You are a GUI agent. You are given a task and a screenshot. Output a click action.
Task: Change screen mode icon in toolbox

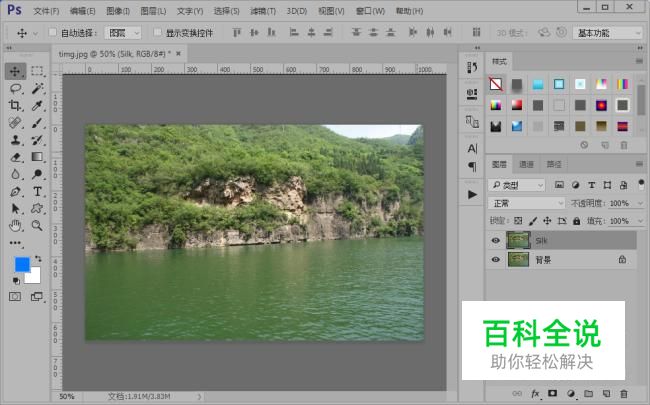[37, 296]
